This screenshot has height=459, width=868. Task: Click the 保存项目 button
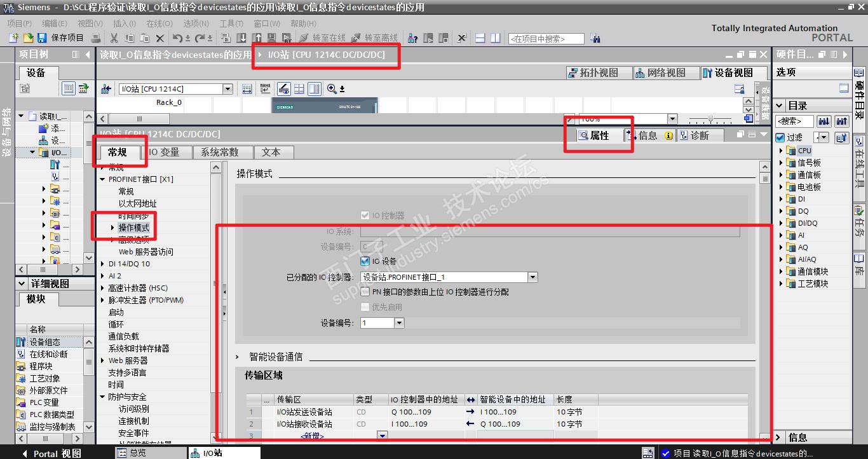pyautogui.click(x=61, y=38)
